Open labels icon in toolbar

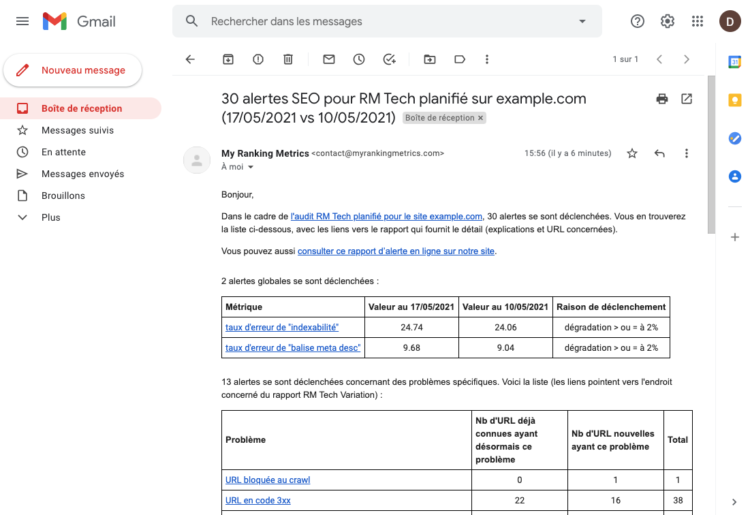coord(460,59)
